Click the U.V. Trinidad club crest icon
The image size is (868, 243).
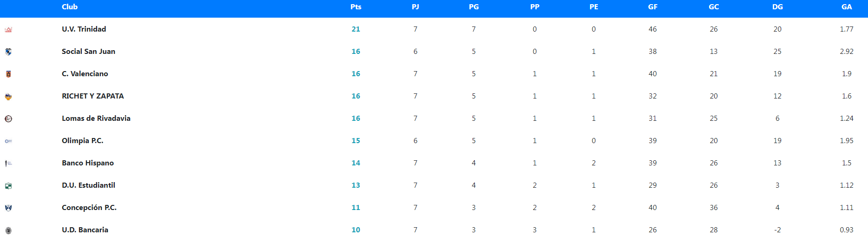[8, 30]
